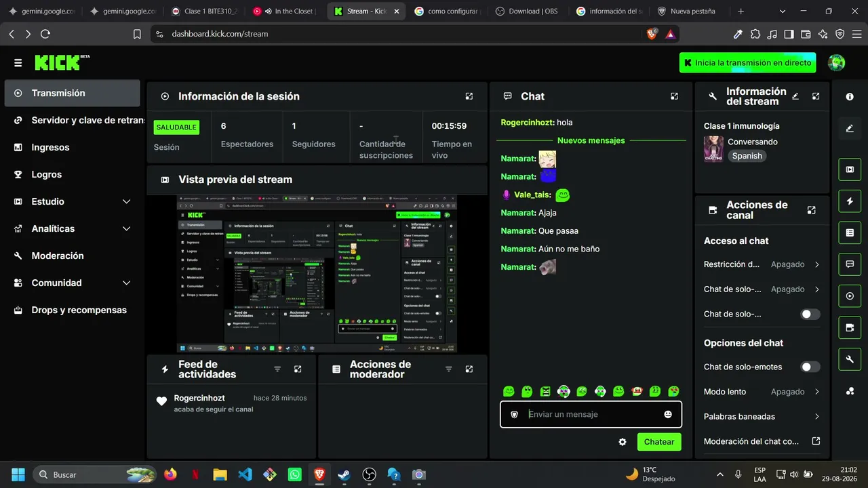Insert the angry square green emote
868x488 pixels.
click(x=545, y=391)
